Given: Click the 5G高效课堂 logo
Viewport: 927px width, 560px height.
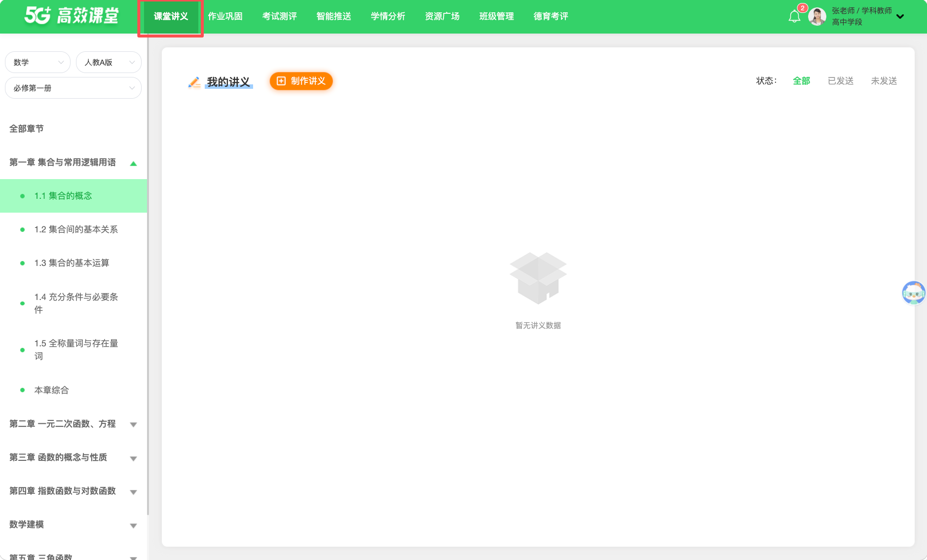Looking at the screenshot, I should tap(72, 16).
